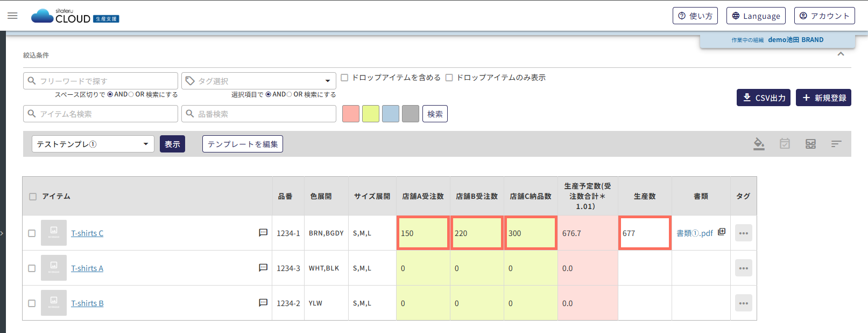This screenshot has height=333, width=868.
Task: Open the タグ選択 dropdown
Action: coord(258,81)
